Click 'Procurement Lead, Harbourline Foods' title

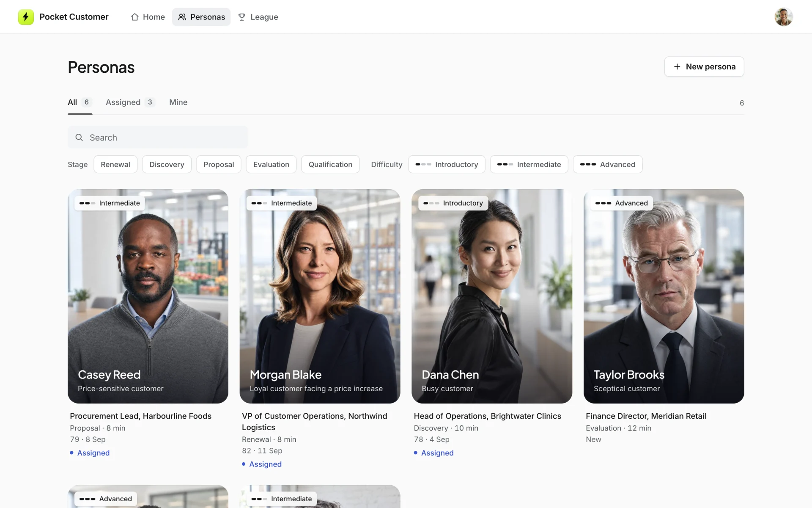coord(140,416)
